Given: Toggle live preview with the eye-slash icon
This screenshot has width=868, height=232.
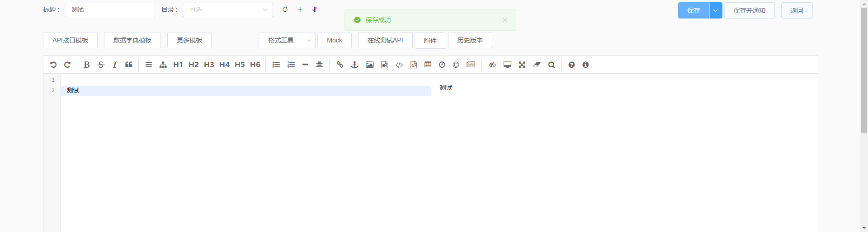Looking at the screenshot, I should (x=492, y=65).
